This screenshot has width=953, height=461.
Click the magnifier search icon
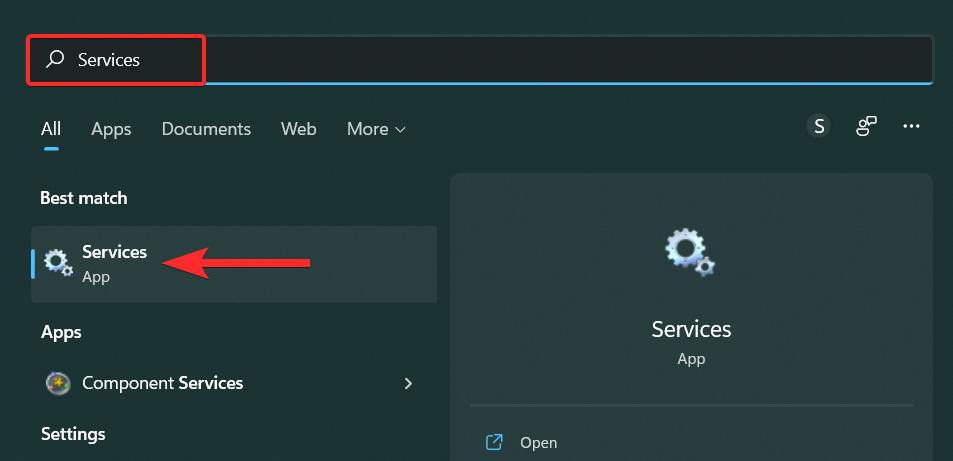click(x=55, y=60)
